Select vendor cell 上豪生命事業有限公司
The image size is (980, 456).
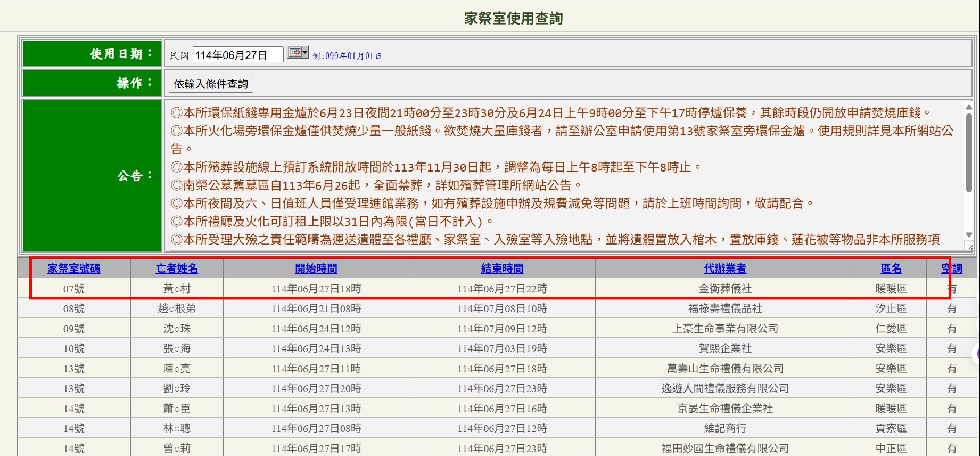pos(725,329)
